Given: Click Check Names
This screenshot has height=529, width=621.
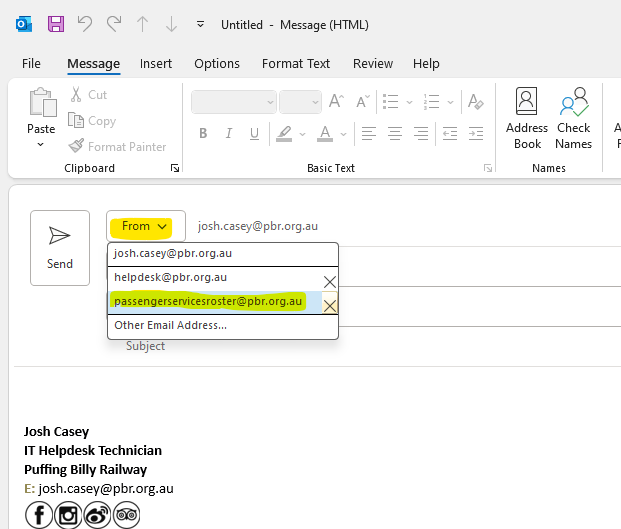Looking at the screenshot, I should pyautogui.click(x=573, y=118).
